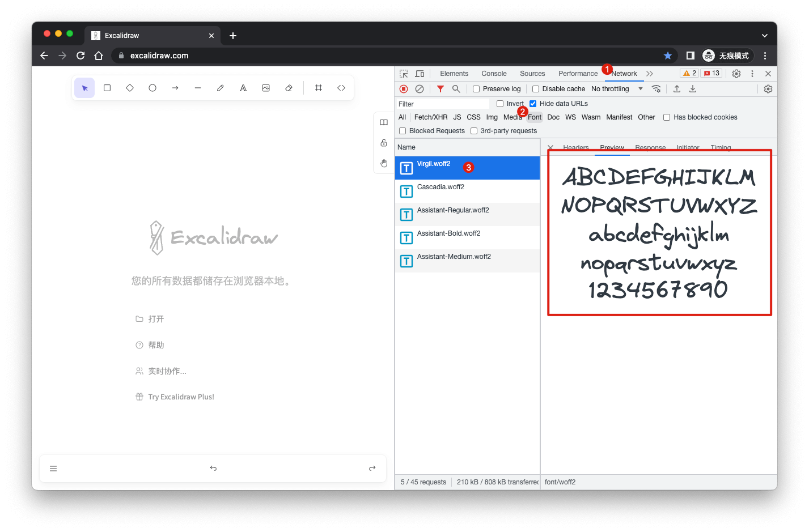Image resolution: width=809 pixels, height=532 pixels.
Task: Click the DevTools inspect element icon
Action: click(404, 74)
